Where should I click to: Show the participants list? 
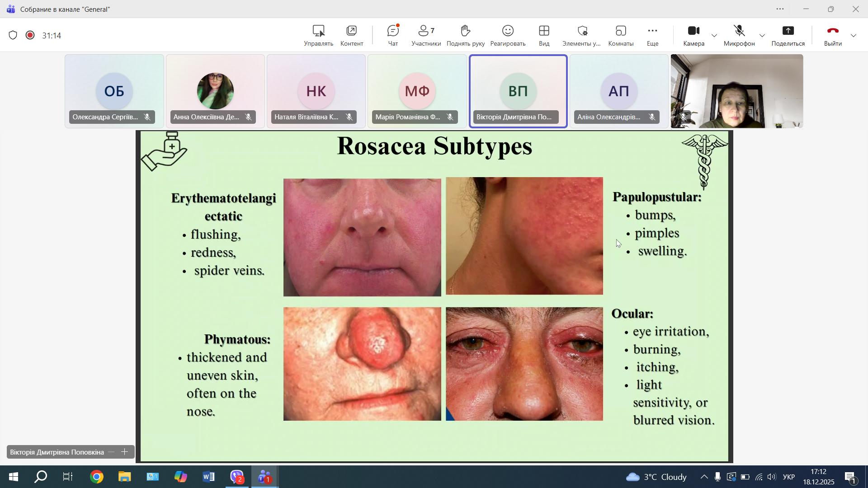[x=426, y=35]
